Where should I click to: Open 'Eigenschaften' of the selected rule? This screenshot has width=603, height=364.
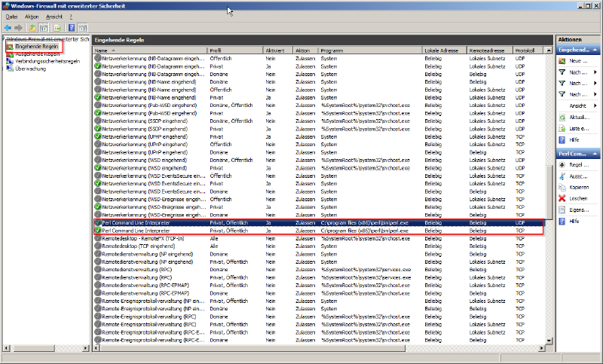[562, 210]
